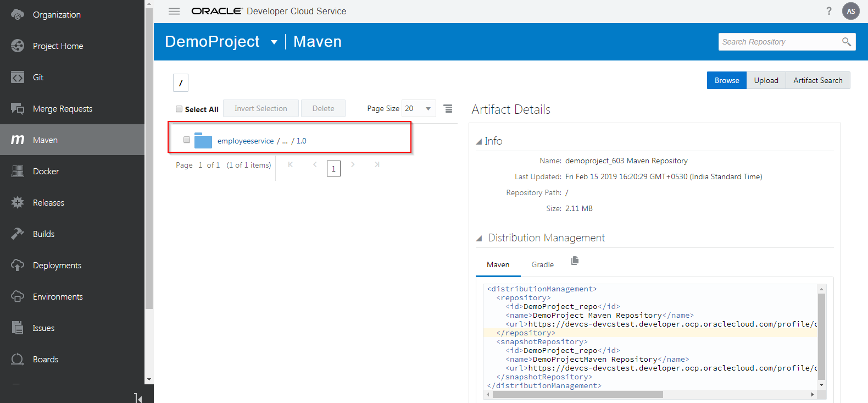Open Organization from the sidebar
The width and height of the screenshot is (868, 403).
[57, 15]
